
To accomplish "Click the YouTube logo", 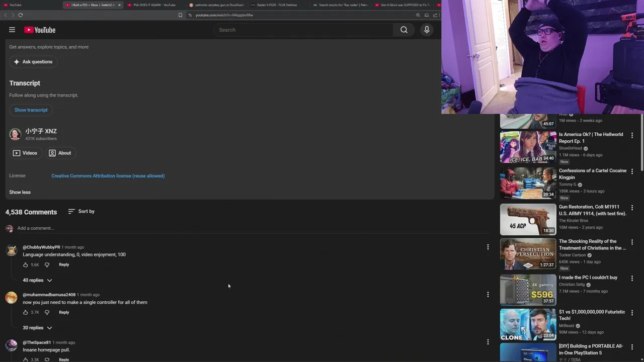I will (x=40, y=30).
